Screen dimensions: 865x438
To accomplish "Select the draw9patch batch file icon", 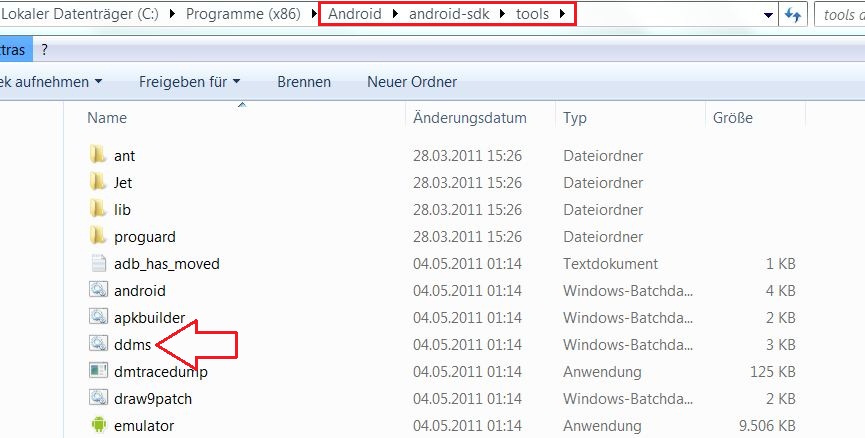I will click(x=98, y=398).
